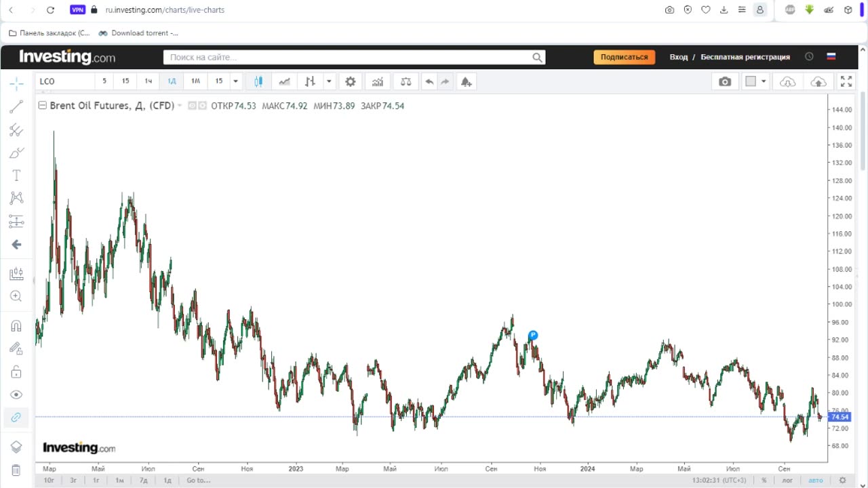The image size is (868, 488).
Task: Save chart layout to cloud
Action: click(x=818, y=81)
